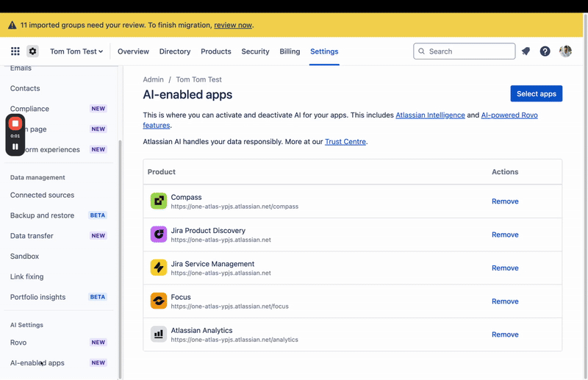
Task: Click the AI Settings section label
Action: coord(26,325)
